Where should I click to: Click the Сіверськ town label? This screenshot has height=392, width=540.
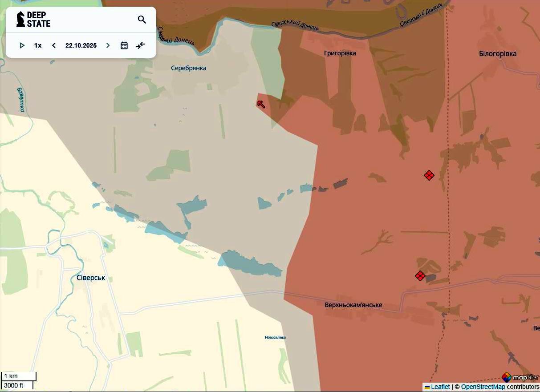(91, 278)
